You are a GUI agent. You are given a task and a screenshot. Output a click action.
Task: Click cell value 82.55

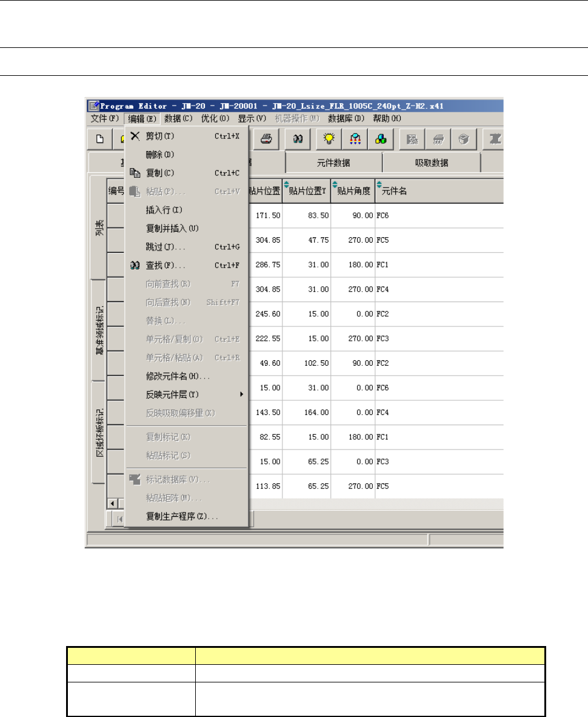[x=270, y=437]
